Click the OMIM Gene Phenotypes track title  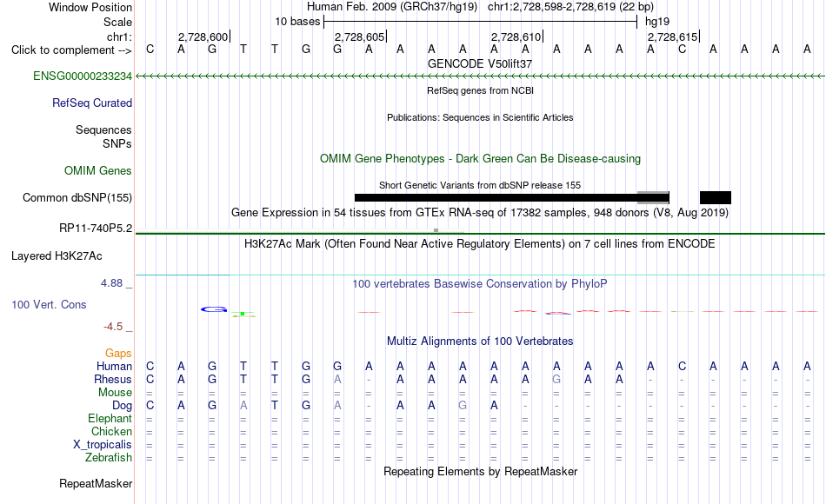click(480, 158)
